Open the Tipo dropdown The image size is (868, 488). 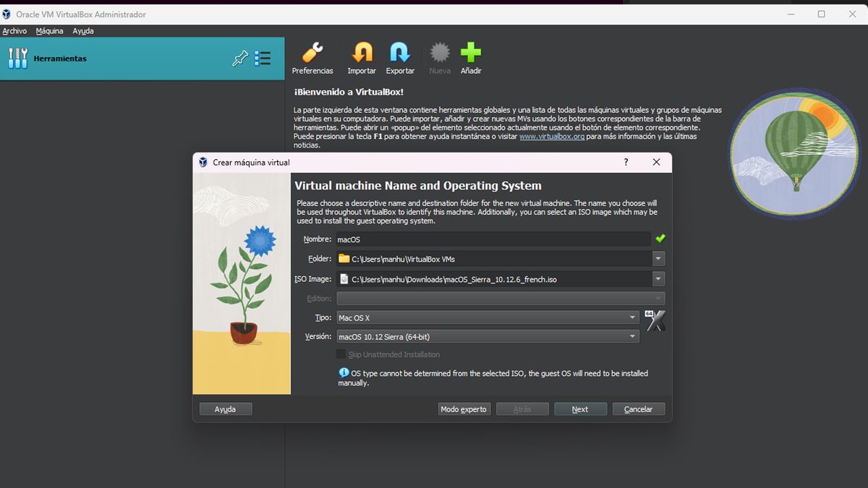(x=488, y=317)
